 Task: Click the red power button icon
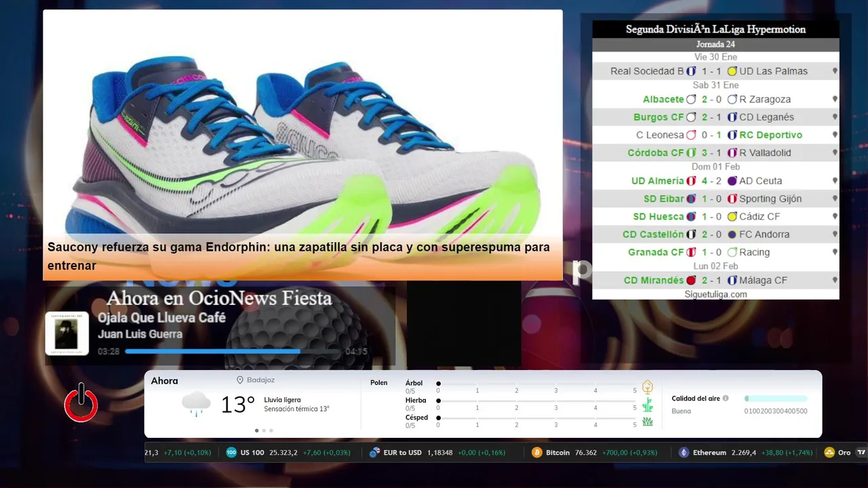pos(81,403)
